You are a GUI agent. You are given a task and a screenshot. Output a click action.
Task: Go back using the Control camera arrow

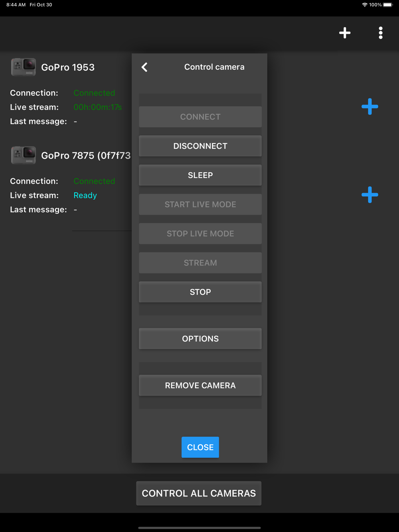click(x=145, y=67)
